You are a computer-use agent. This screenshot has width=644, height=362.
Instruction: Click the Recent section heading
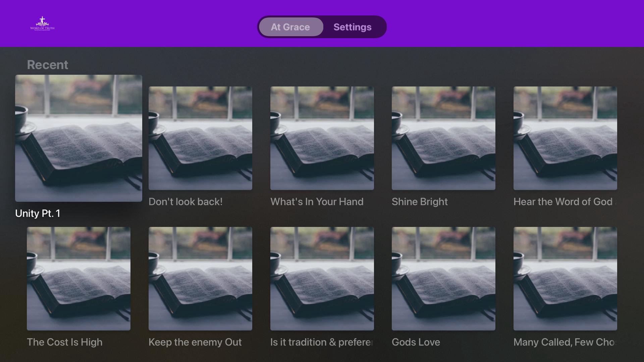47,65
